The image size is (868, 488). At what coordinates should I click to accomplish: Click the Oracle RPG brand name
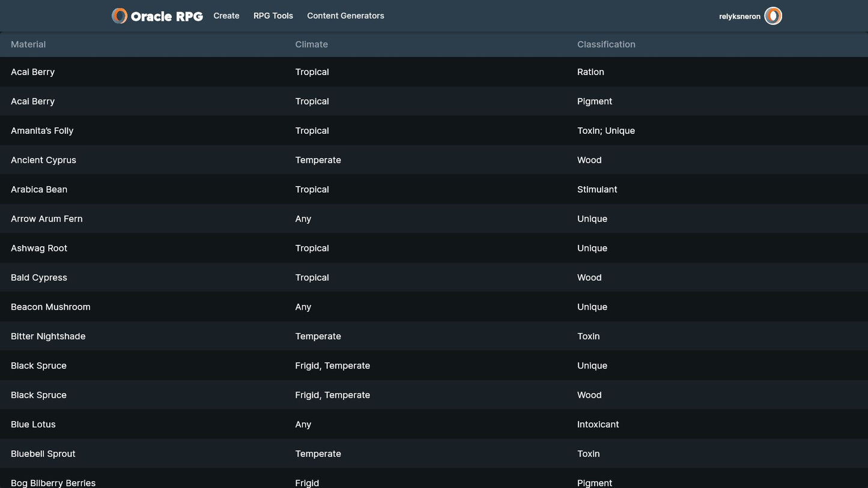point(166,16)
